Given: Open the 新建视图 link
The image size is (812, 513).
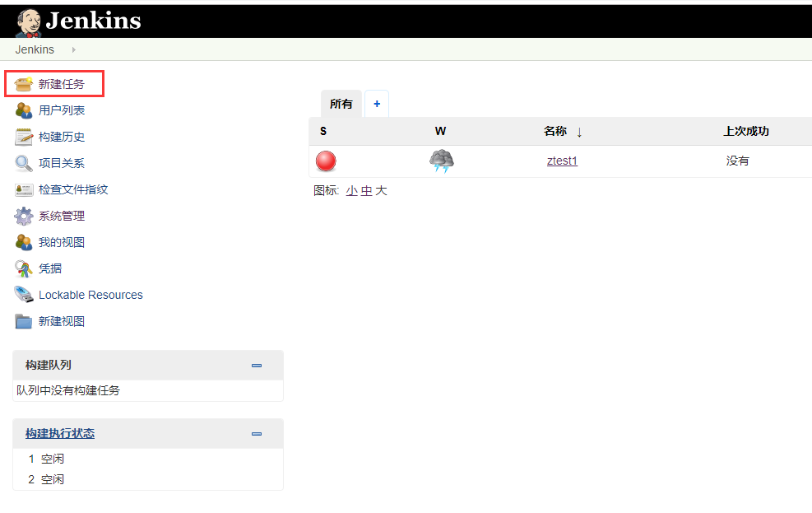Looking at the screenshot, I should pos(62,321).
